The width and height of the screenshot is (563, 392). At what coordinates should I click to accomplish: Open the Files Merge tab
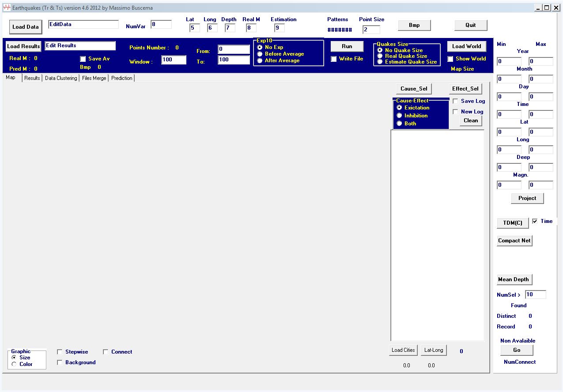coord(94,78)
